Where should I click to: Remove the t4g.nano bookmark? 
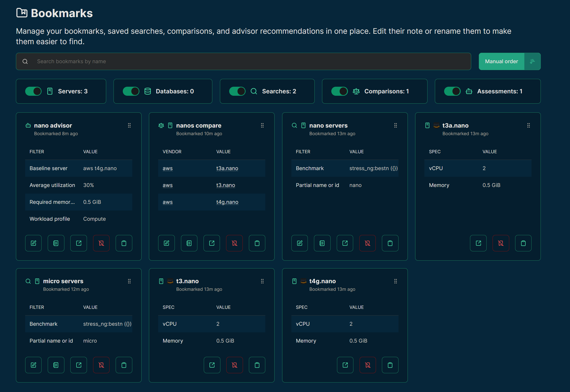pyautogui.click(x=368, y=365)
